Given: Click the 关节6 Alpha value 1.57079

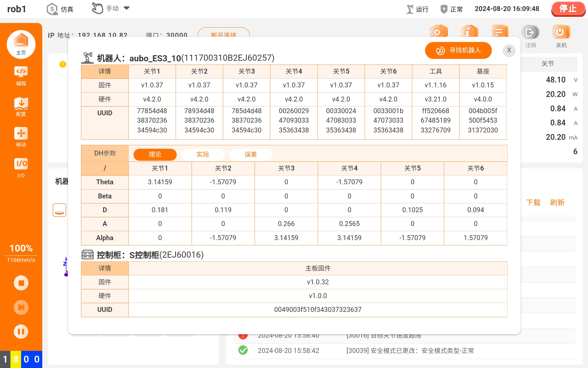Looking at the screenshot, I should [475, 238].
